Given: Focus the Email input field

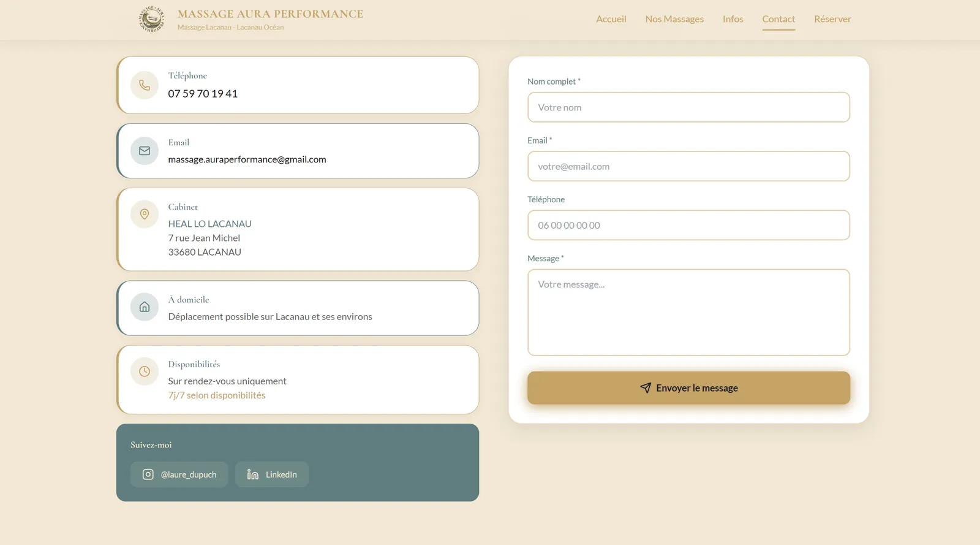Looking at the screenshot, I should point(688,166).
